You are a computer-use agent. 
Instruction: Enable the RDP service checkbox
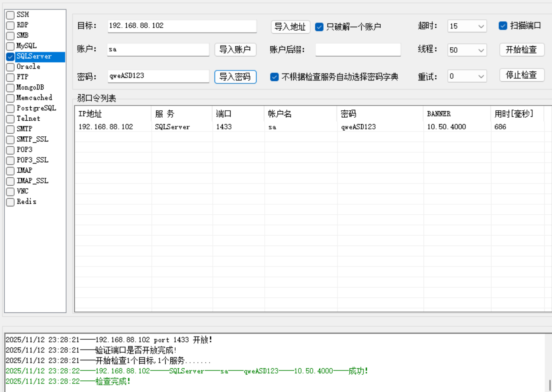(10, 25)
